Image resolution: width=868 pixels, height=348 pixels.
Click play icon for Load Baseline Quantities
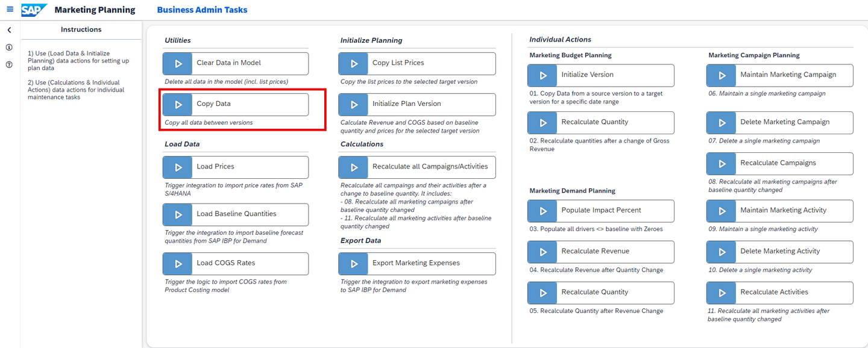[178, 214]
